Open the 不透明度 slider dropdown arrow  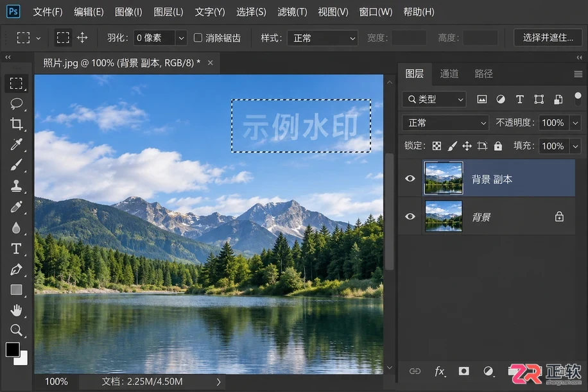[575, 123]
